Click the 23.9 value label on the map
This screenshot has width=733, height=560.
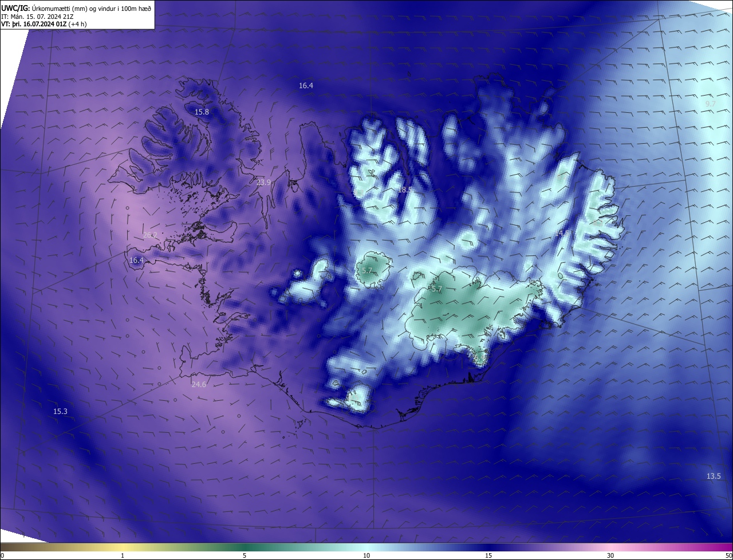pos(263,183)
